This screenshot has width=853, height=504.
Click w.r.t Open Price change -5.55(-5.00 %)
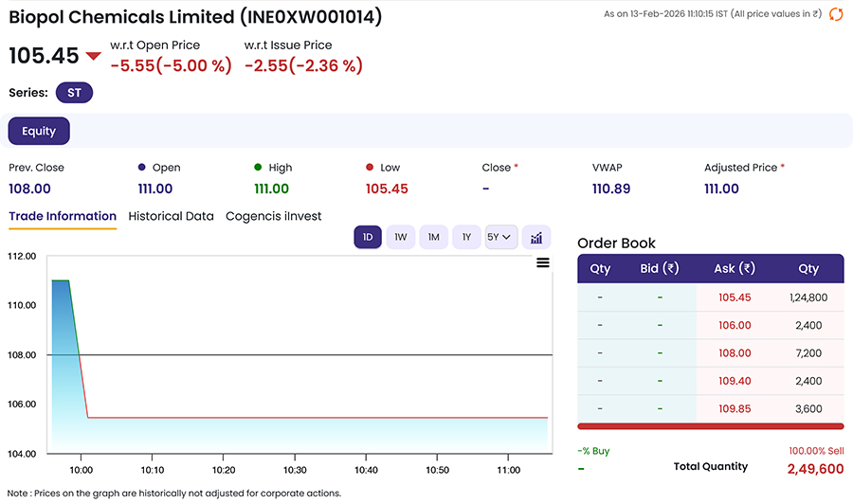coord(171,65)
